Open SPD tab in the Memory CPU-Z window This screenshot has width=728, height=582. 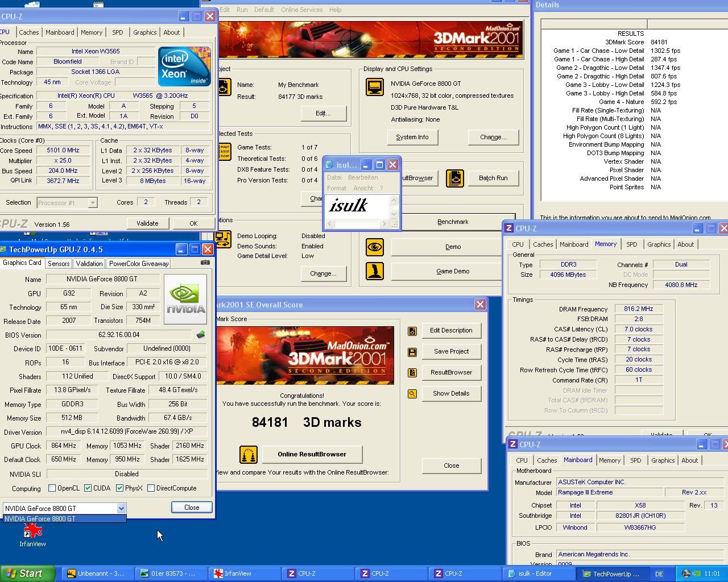[x=632, y=244]
